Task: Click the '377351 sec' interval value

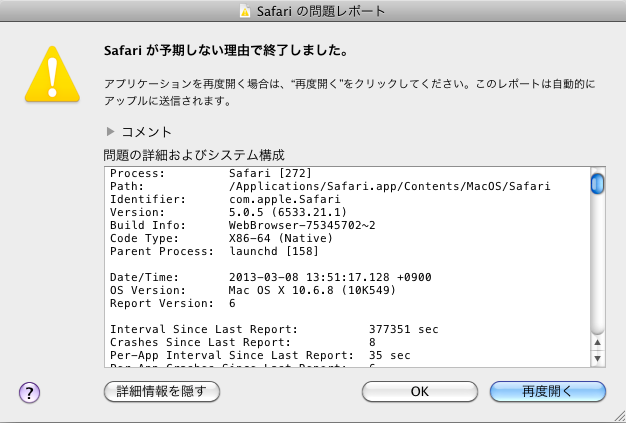Action: [404, 329]
